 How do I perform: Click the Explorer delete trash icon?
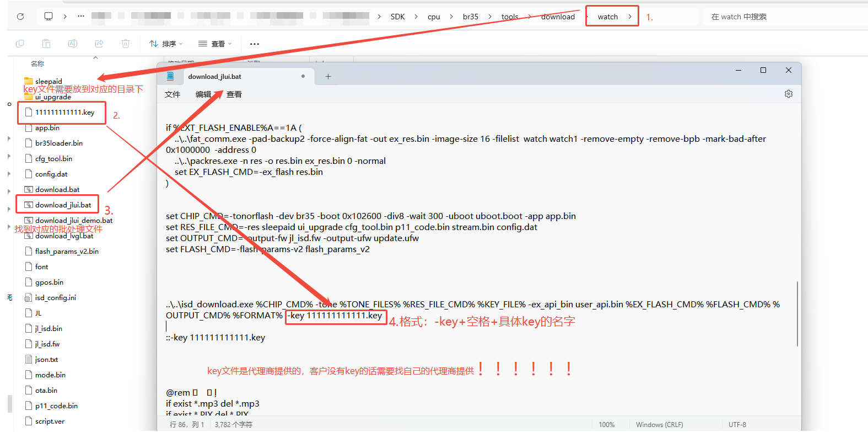tap(126, 44)
